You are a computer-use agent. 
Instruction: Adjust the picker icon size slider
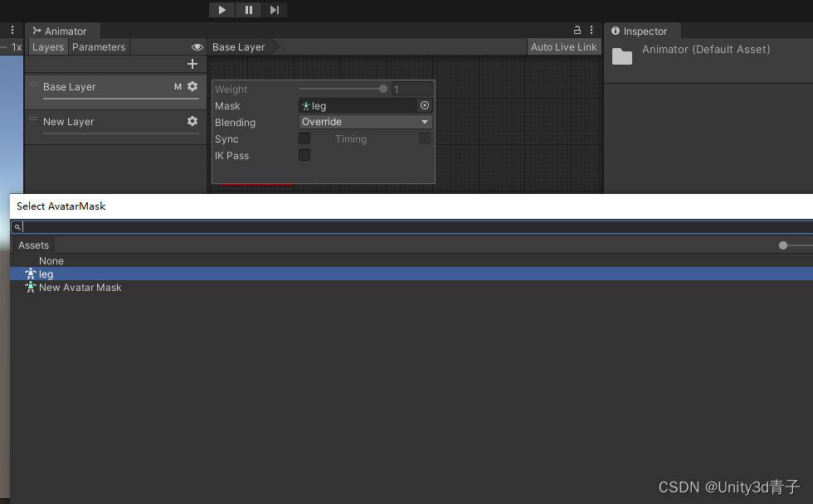click(x=783, y=245)
